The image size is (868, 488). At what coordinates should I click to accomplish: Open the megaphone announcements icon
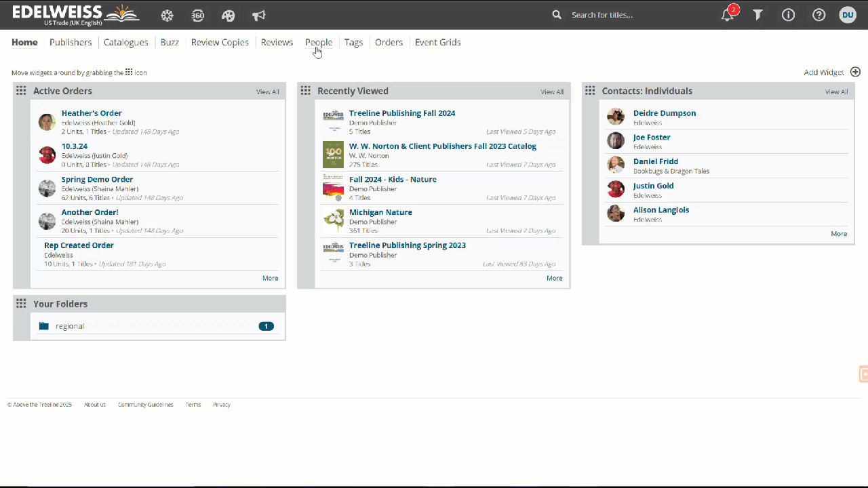coord(258,15)
